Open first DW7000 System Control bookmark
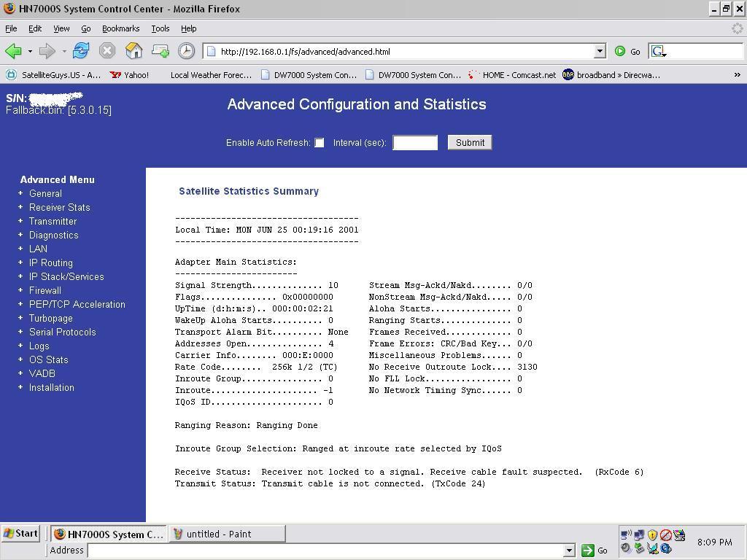The width and height of the screenshot is (747, 560). pyautogui.click(x=309, y=75)
